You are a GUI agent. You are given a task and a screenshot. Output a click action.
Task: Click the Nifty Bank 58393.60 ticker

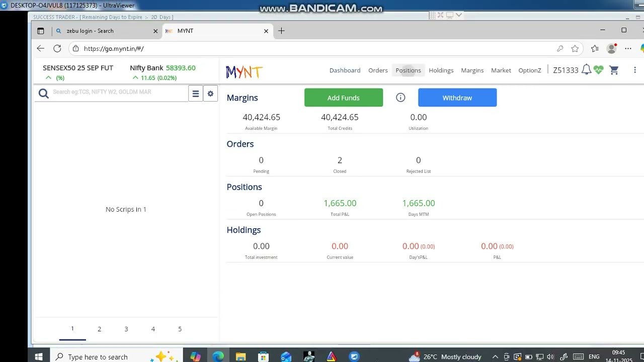pos(163,68)
